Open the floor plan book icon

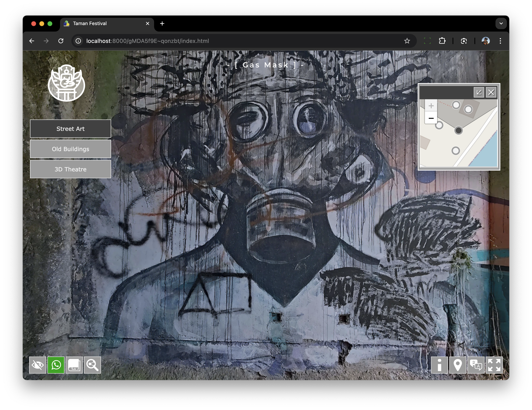74,365
